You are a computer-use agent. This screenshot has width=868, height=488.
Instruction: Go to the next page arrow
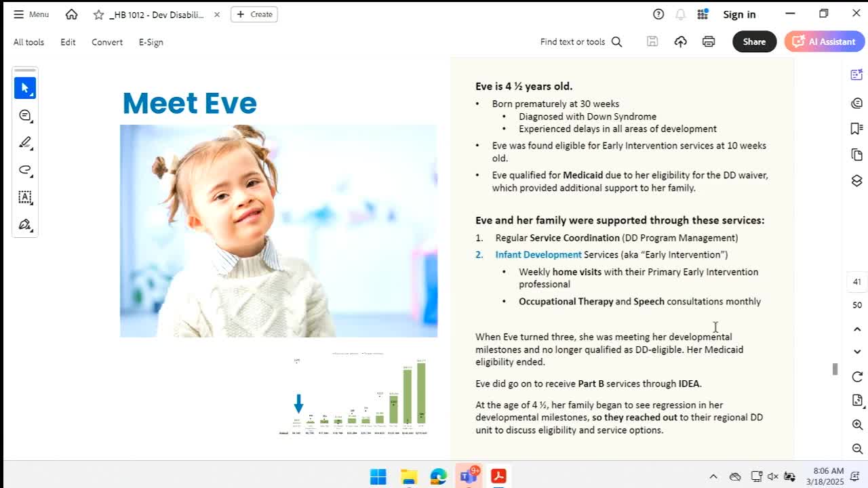click(x=857, y=352)
